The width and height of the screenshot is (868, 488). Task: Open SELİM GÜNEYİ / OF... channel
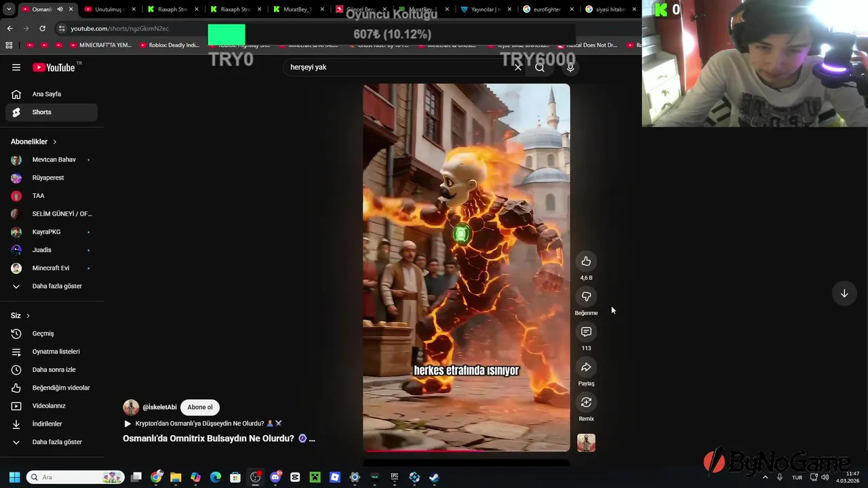[52, 214]
